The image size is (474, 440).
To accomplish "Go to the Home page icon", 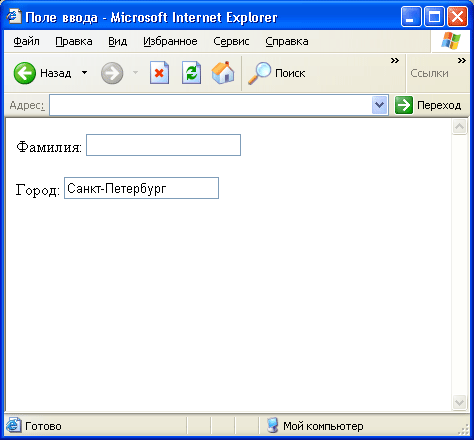I will pos(223,72).
